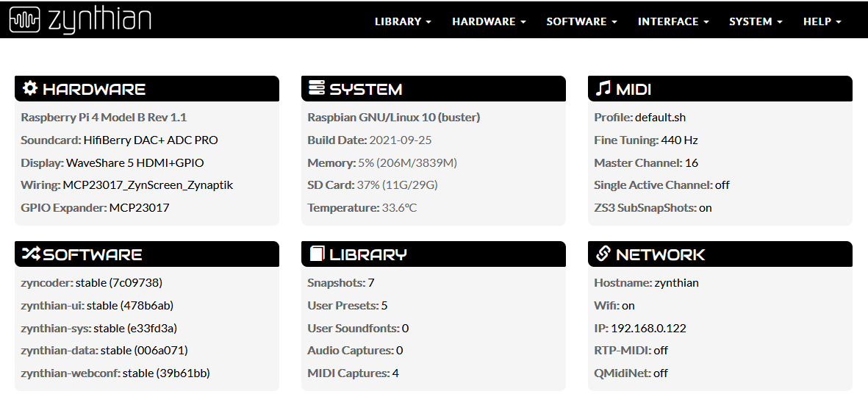Click the Fine Tuning 440 Hz entry
This screenshot has height=408, width=868.
(x=646, y=140)
